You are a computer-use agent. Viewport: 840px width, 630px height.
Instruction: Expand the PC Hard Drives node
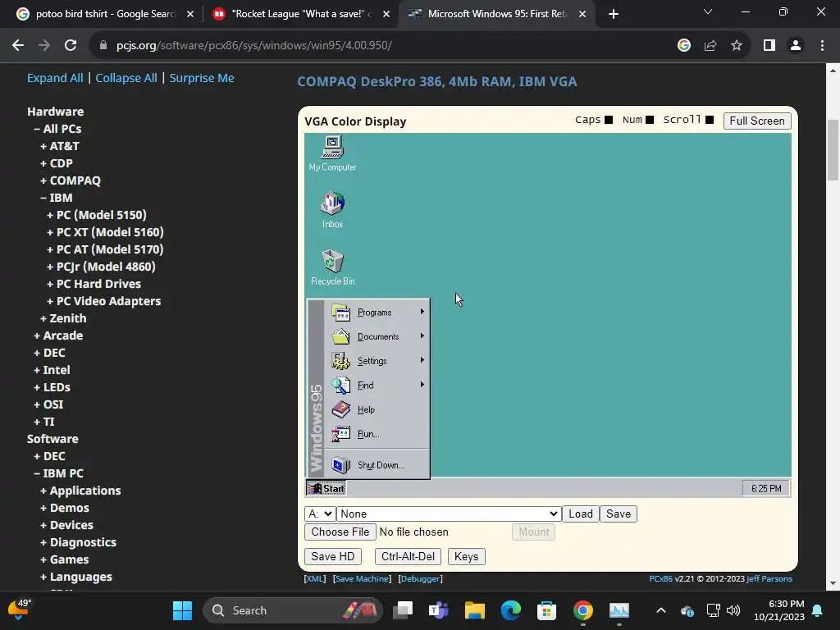tap(94, 284)
